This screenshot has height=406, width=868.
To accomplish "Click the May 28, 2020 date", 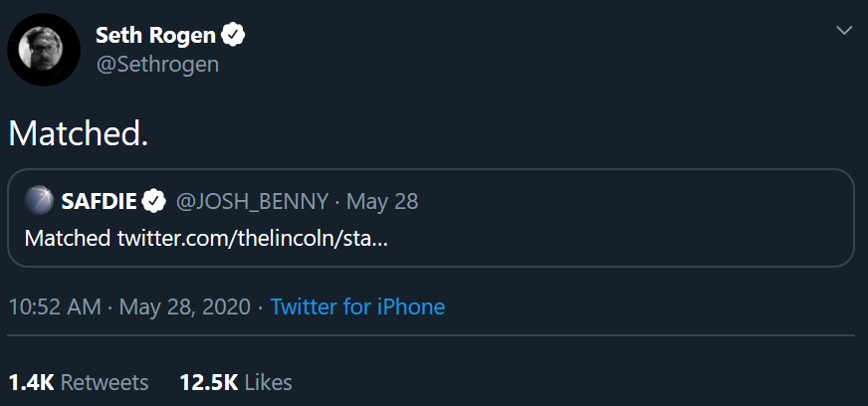I will (183, 306).
